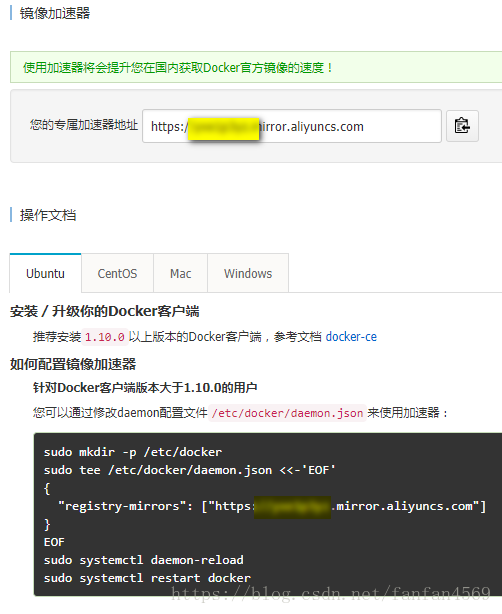Click the 安装 / 升级你的Docker客户端 heading
Screen dimensions: 502x614
pos(105,312)
